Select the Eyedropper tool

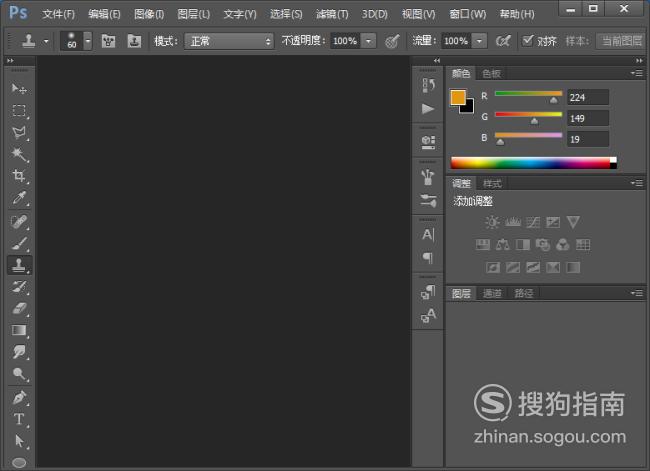(19, 198)
